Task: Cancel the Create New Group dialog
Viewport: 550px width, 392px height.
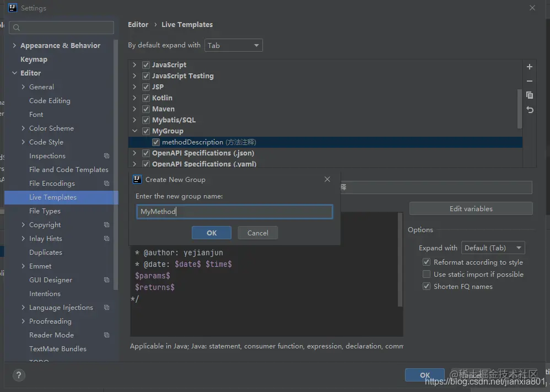Action: (x=258, y=233)
